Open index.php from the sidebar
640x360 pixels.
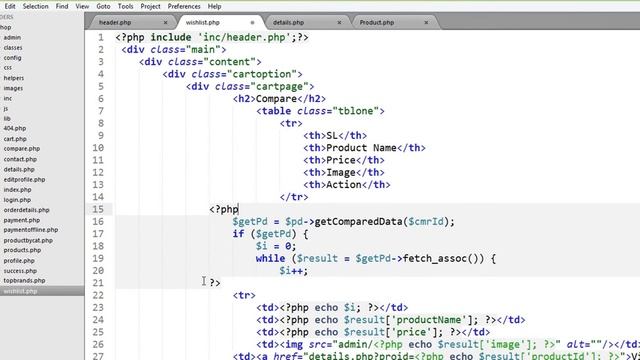tap(18, 189)
